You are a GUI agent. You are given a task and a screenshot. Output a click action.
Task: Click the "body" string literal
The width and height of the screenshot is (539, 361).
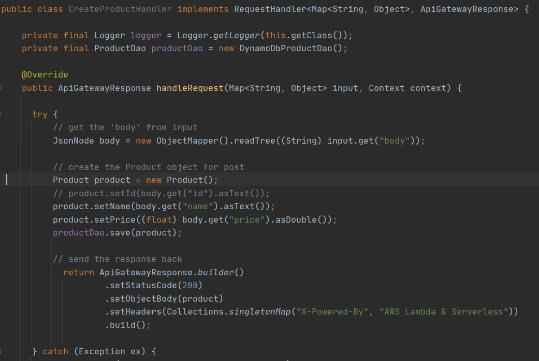394,141
